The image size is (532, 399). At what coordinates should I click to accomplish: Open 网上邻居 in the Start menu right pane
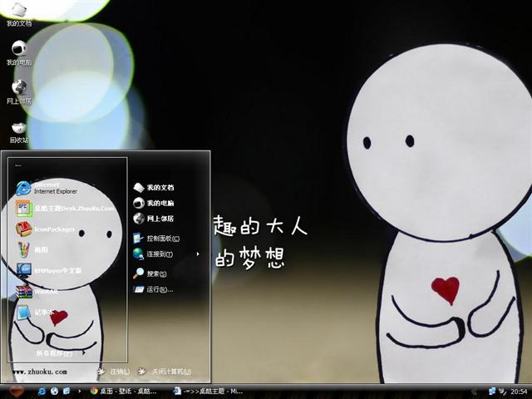(154, 219)
